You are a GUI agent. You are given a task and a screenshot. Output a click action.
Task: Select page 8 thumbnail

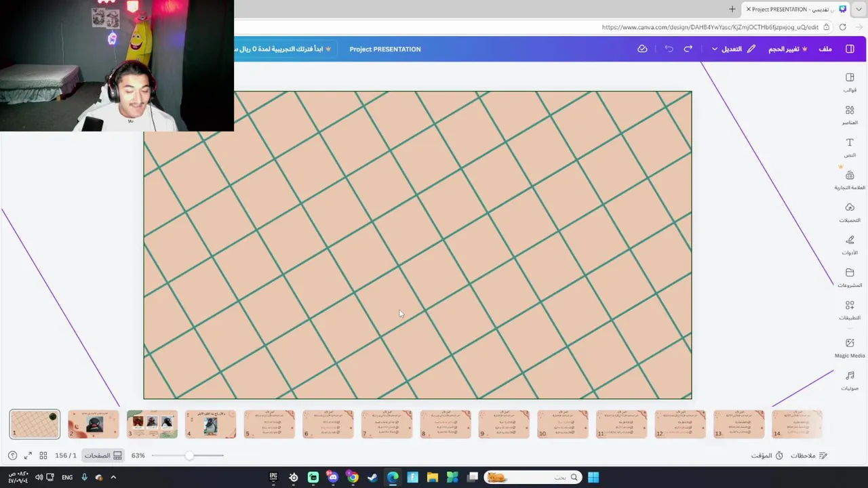tap(446, 424)
